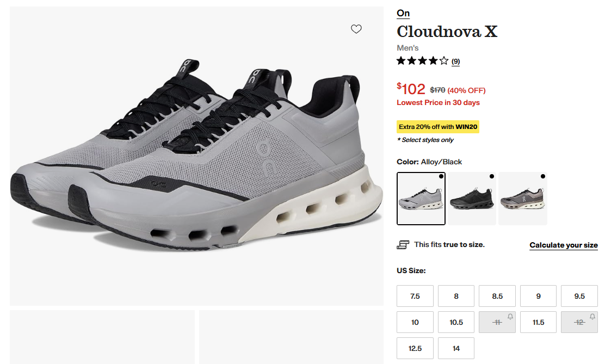Open Calculate your size link

click(x=563, y=245)
